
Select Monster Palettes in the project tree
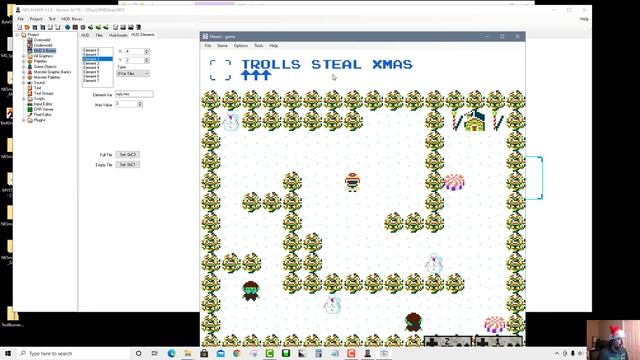coord(47,77)
